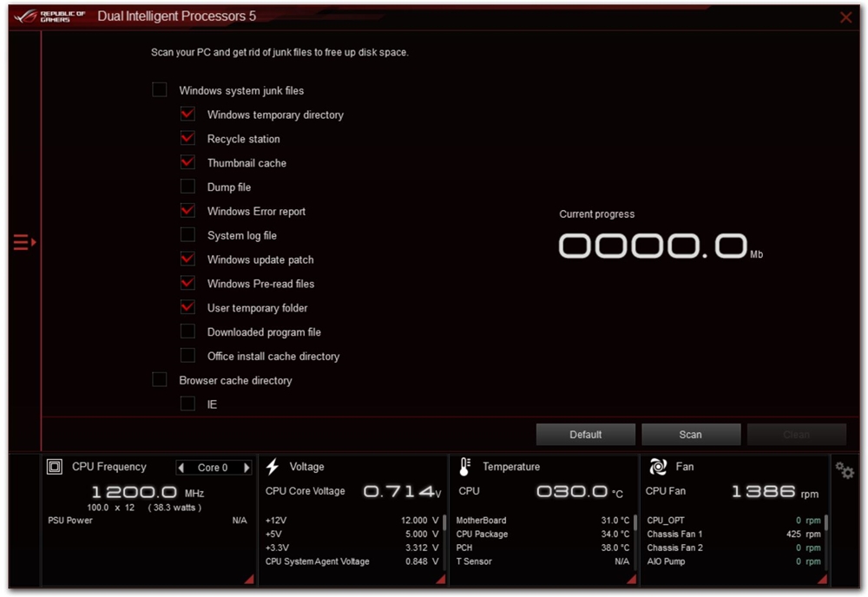This screenshot has height=597, width=868.
Task: Enable Downloaded program file checkbox
Action: (x=187, y=331)
